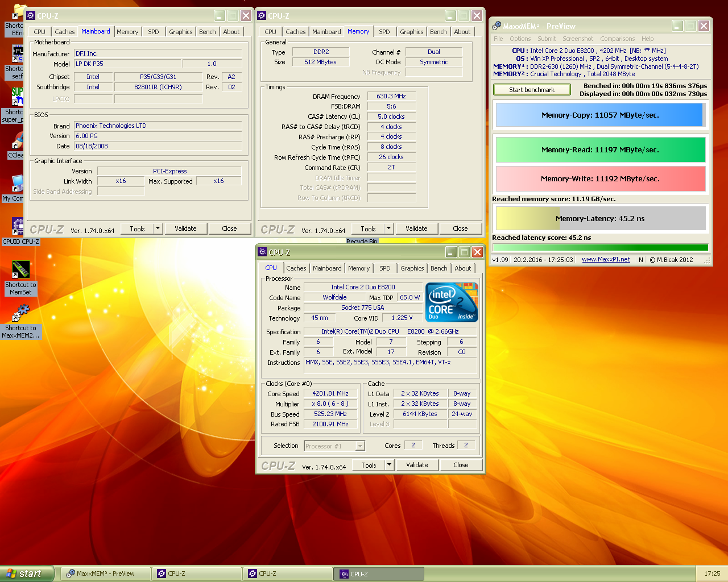Click the mainboard Model LP DK P35 field
Viewport: 728px width, 582px height.
[x=127, y=64]
